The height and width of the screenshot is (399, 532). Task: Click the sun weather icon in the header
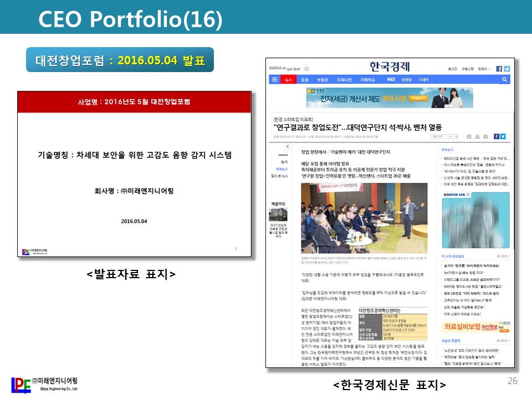[x=306, y=69]
